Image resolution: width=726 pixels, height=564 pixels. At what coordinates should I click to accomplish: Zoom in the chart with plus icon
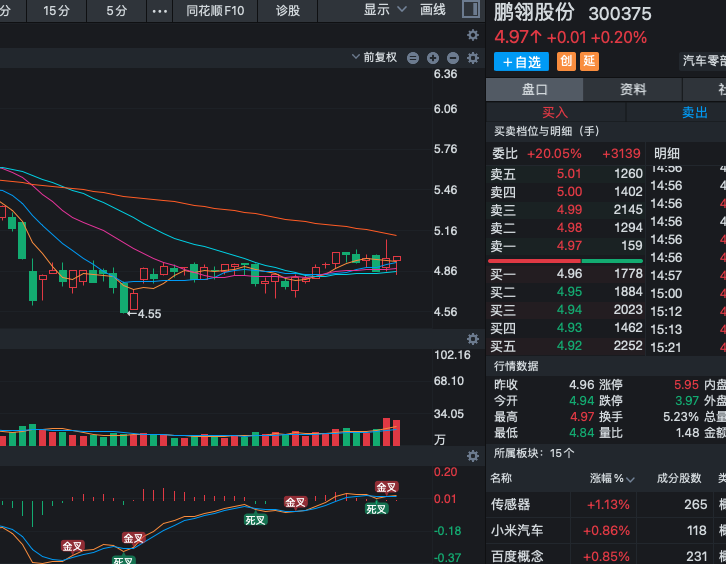click(433, 58)
